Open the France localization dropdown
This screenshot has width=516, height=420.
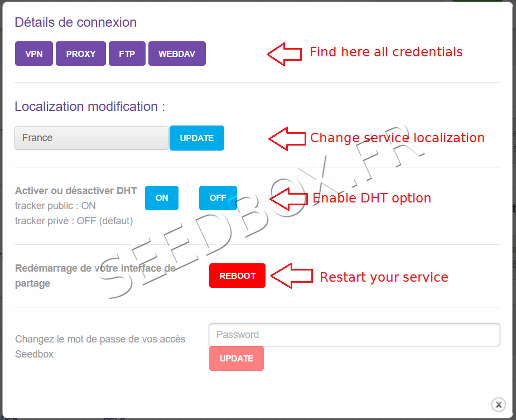pyautogui.click(x=91, y=138)
